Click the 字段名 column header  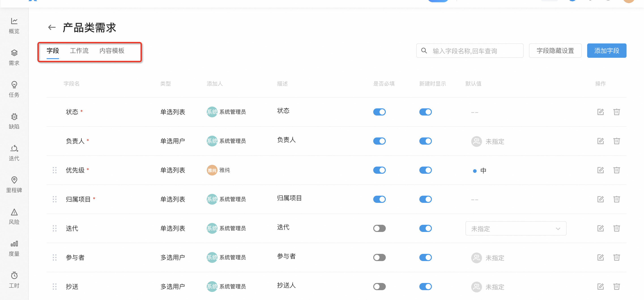[72, 84]
